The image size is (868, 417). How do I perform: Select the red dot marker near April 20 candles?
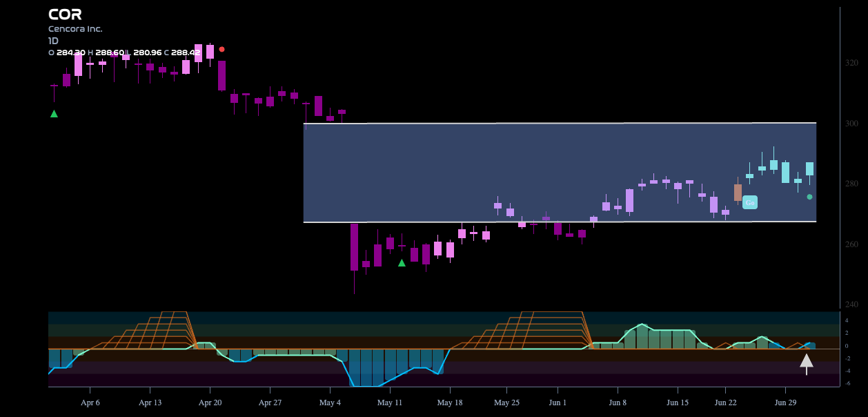coord(221,49)
